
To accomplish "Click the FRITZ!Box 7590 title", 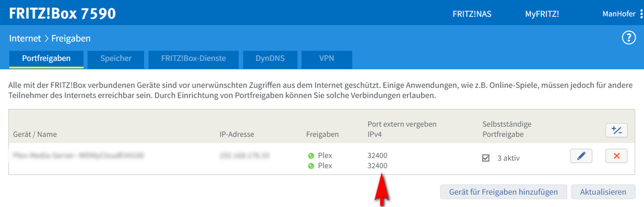I will [x=63, y=14].
